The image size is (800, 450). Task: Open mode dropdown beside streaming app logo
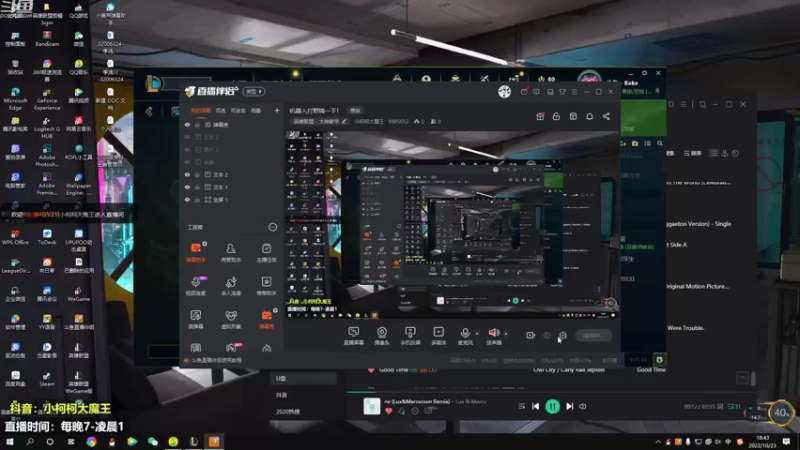click(x=254, y=91)
